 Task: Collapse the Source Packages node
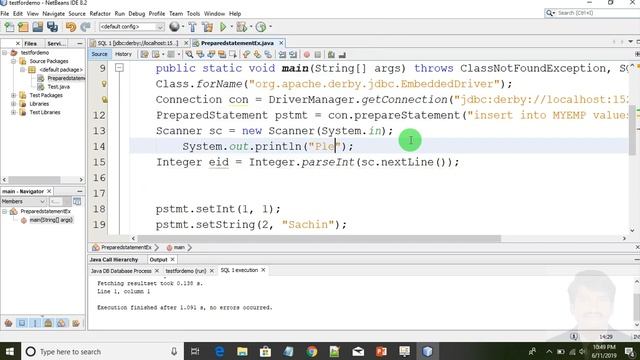[13, 61]
